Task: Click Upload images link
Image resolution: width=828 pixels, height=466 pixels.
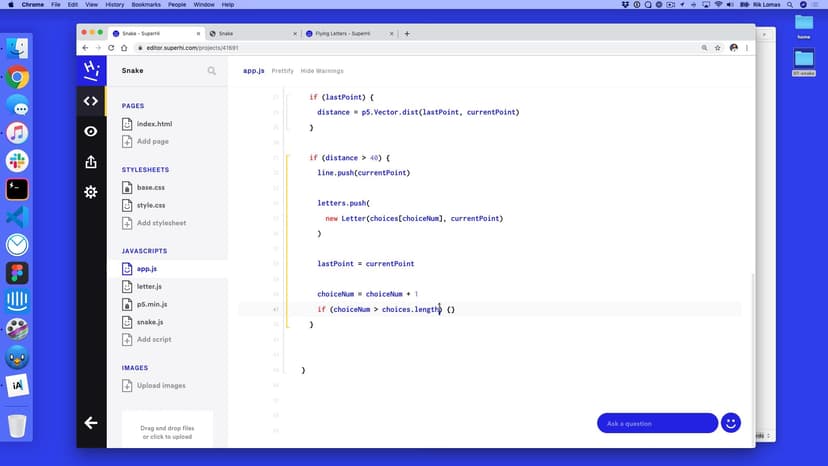Action: pos(160,385)
